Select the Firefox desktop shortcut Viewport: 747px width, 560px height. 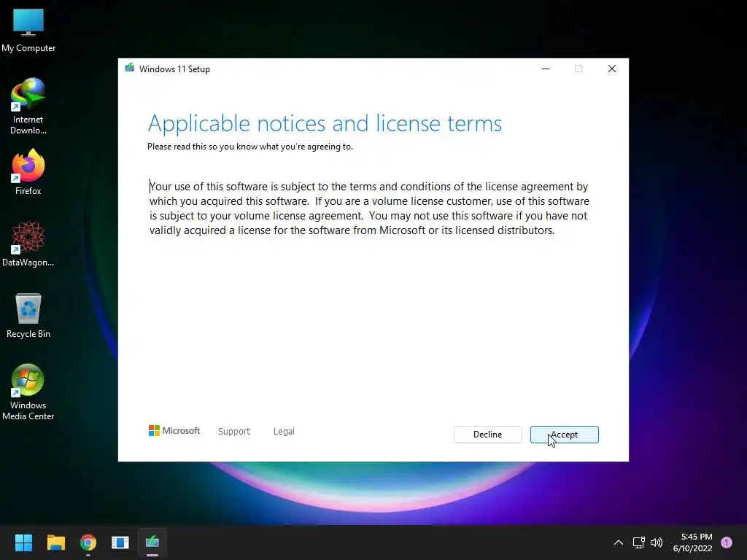pos(28,172)
